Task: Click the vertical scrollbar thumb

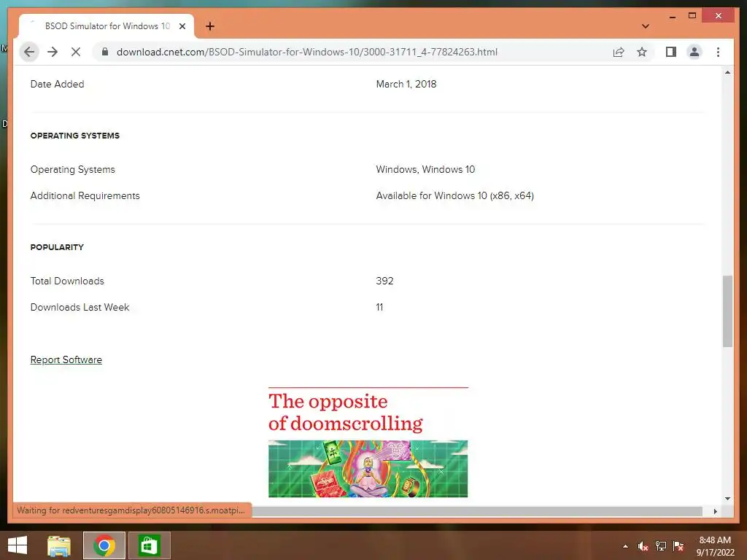Action: tap(727, 311)
